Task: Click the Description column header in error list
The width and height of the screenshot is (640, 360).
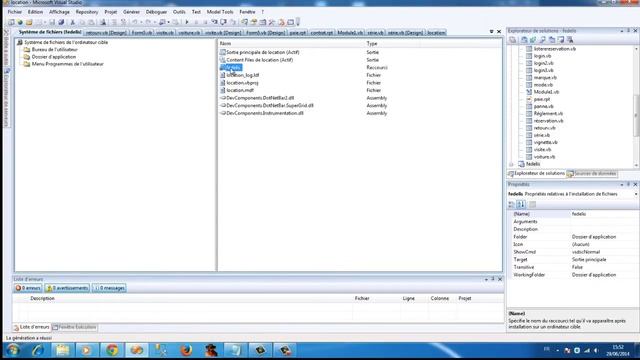Action: click(191, 298)
